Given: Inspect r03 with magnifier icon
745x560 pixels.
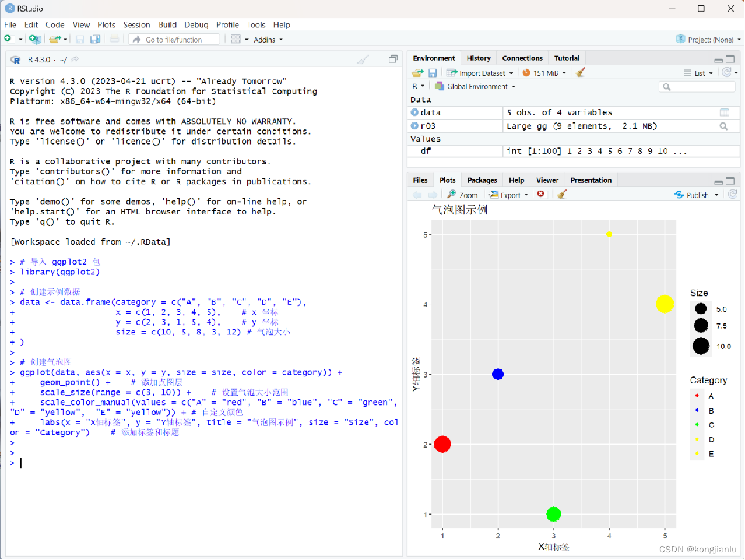Looking at the screenshot, I should (723, 126).
